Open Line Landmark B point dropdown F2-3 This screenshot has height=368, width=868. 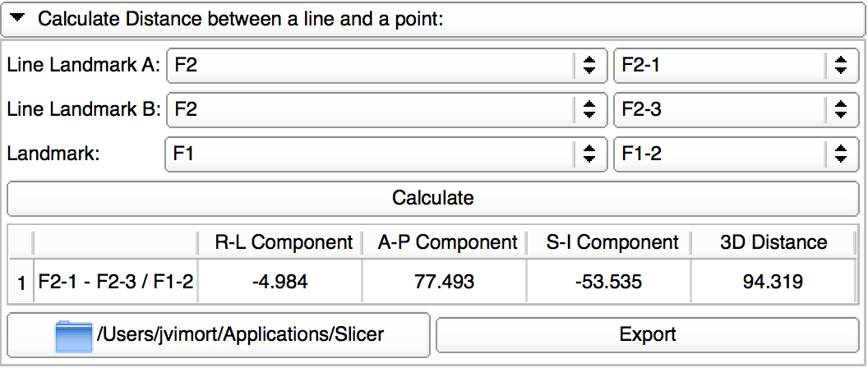click(x=731, y=108)
